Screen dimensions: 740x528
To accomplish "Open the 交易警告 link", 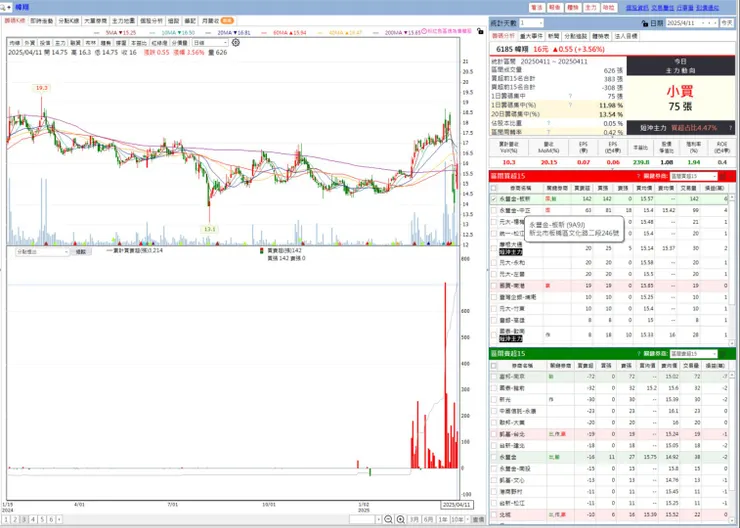I will pyautogui.click(x=663, y=8).
